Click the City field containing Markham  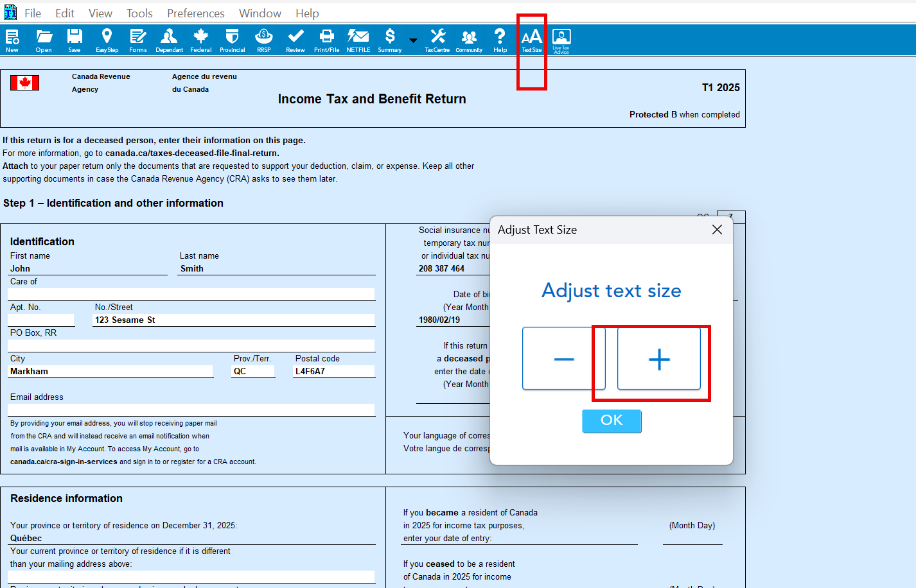pos(110,372)
